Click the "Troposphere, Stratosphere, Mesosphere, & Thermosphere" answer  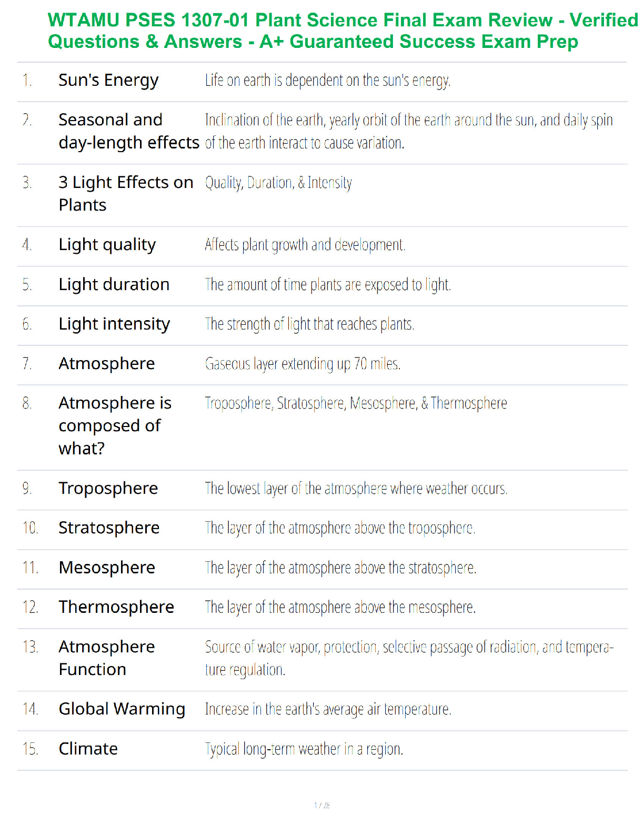click(x=356, y=403)
